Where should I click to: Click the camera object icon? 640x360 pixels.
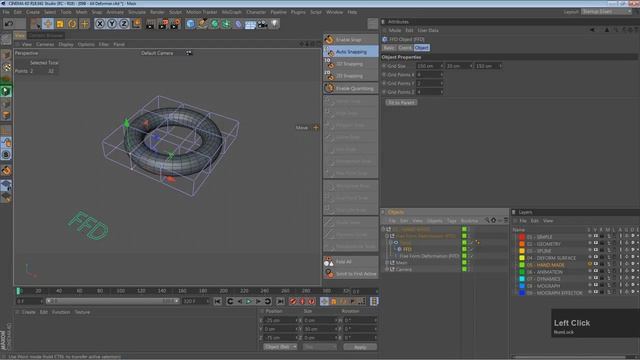[x=262, y=24]
